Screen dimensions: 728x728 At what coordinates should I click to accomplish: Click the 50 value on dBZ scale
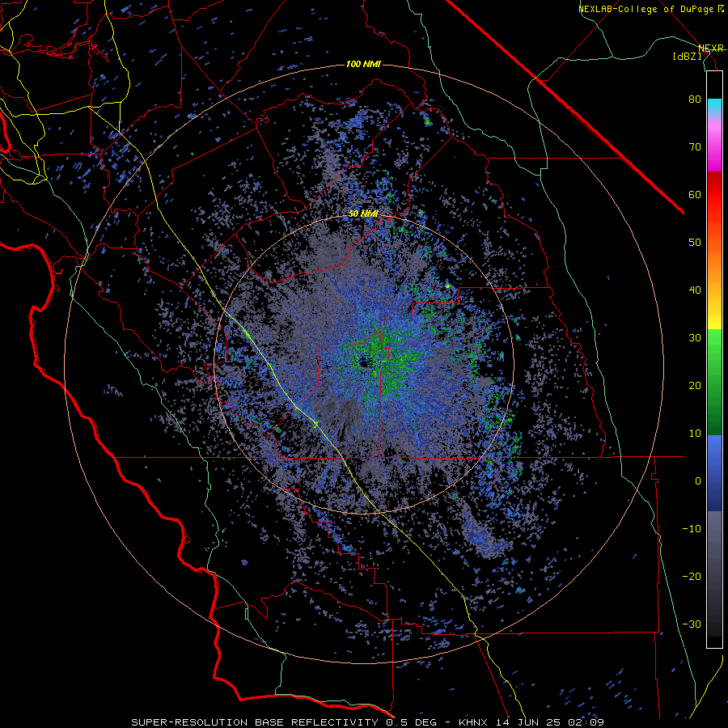coord(695,243)
